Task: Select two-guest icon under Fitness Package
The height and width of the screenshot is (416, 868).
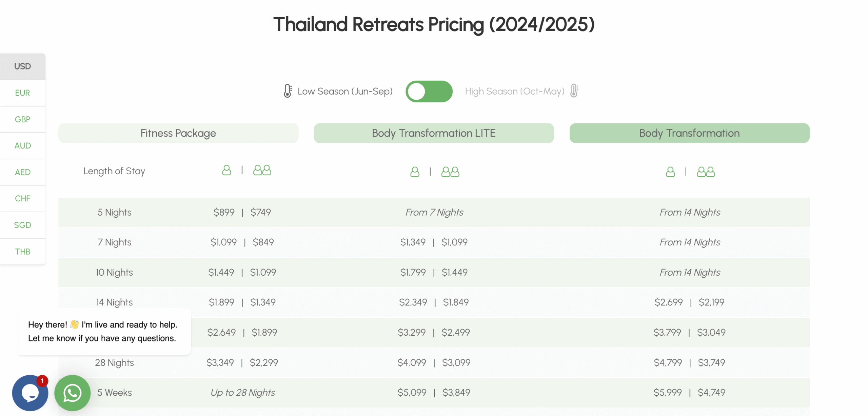Action: pos(262,170)
